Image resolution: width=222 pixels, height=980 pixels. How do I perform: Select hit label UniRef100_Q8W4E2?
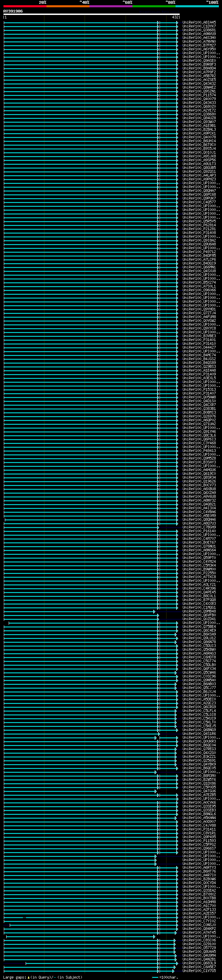pos(199,88)
